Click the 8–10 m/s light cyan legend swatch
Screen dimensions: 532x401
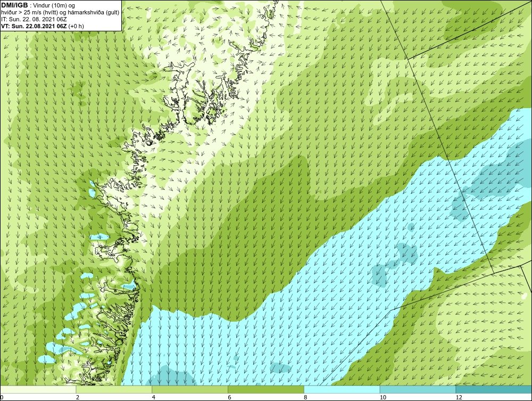coord(342,389)
